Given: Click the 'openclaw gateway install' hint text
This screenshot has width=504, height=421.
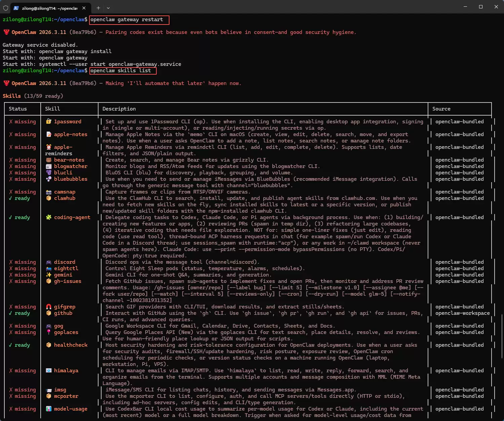Looking at the screenshot, I should (x=75, y=51).
